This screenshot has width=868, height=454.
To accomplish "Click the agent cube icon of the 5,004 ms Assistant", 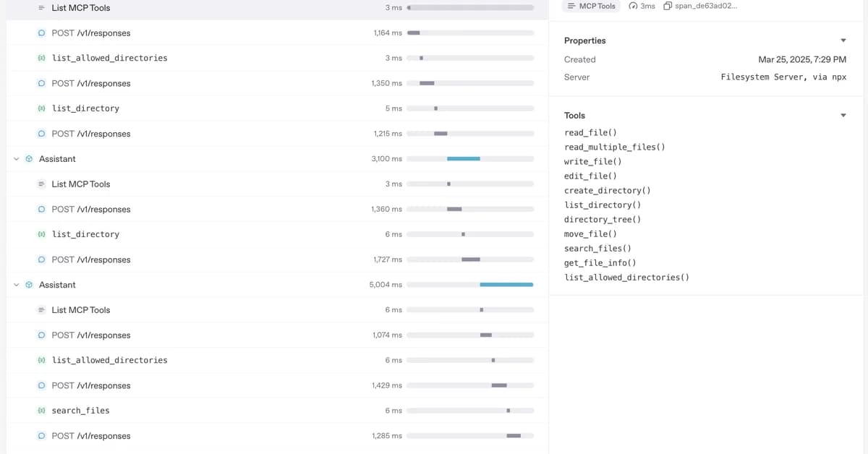I will click(29, 285).
